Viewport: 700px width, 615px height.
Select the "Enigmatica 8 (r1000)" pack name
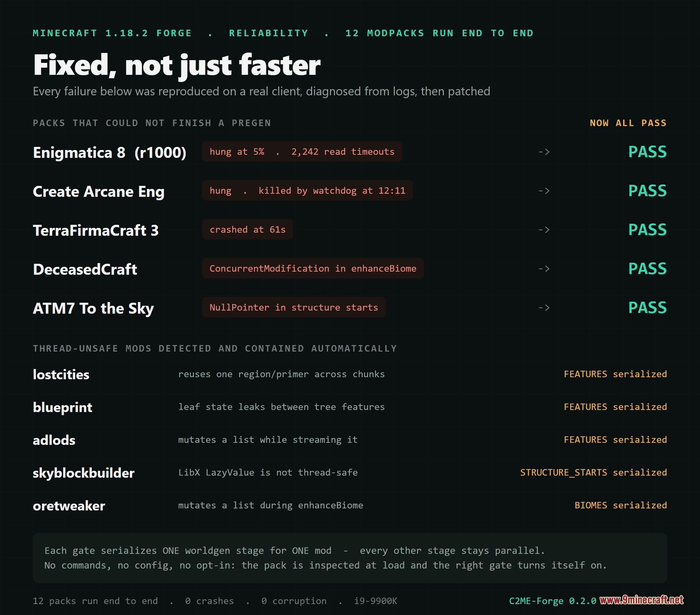pos(110,152)
